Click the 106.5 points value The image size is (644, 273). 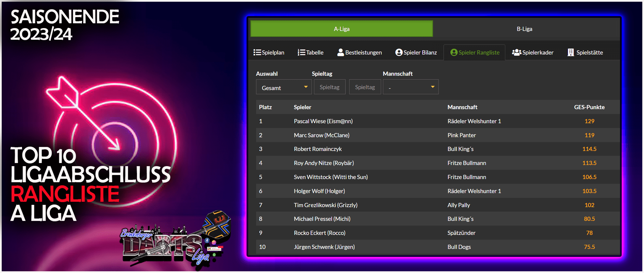point(589,177)
